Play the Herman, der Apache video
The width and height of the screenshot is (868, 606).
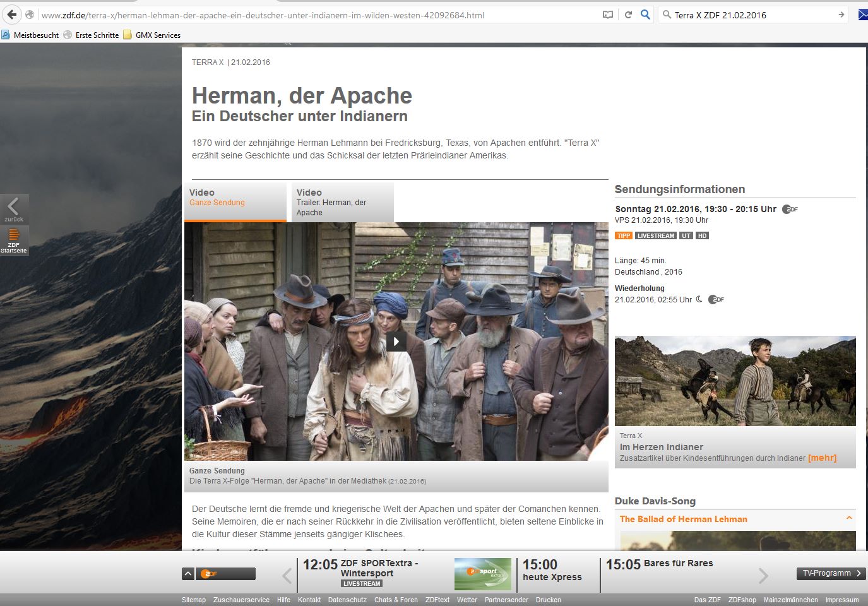click(x=396, y=342)
